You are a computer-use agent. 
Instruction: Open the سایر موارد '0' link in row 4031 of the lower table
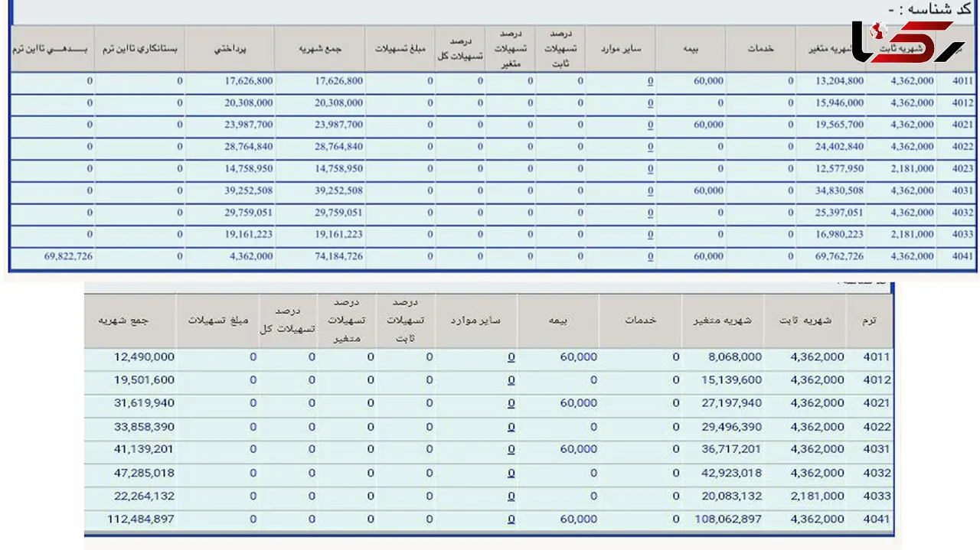pyautogui.click(x=511, y=450)
